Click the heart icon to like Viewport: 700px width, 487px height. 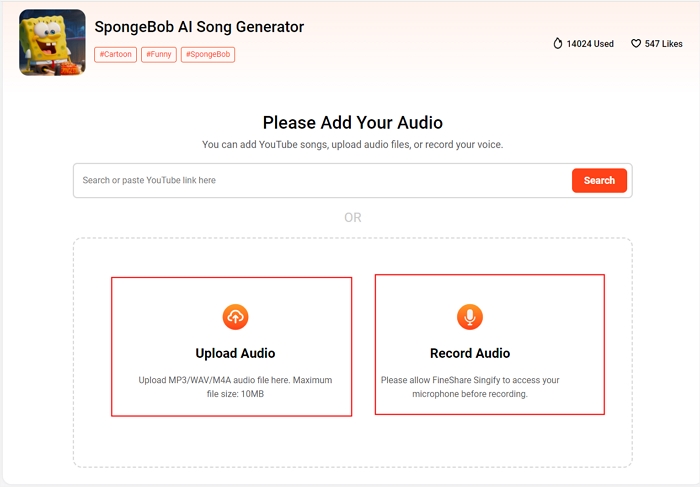(x=636, y=43)
